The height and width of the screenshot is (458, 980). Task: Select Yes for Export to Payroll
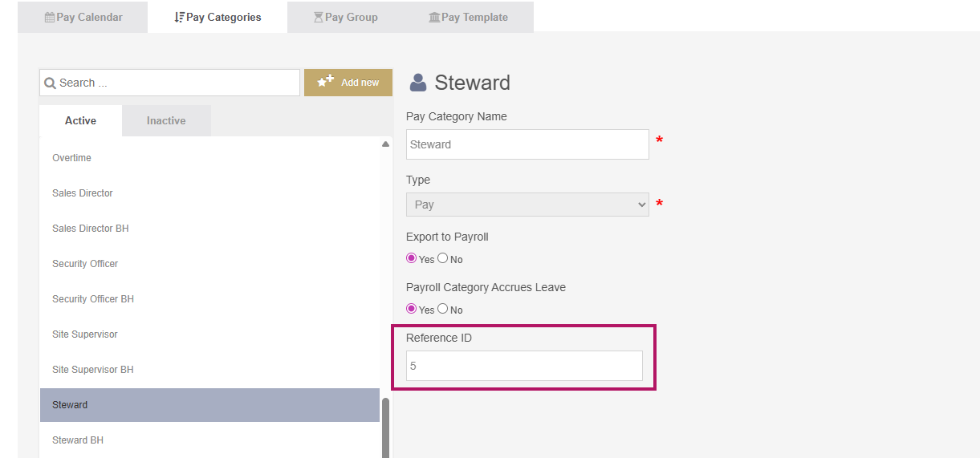[x=412, y=258]
